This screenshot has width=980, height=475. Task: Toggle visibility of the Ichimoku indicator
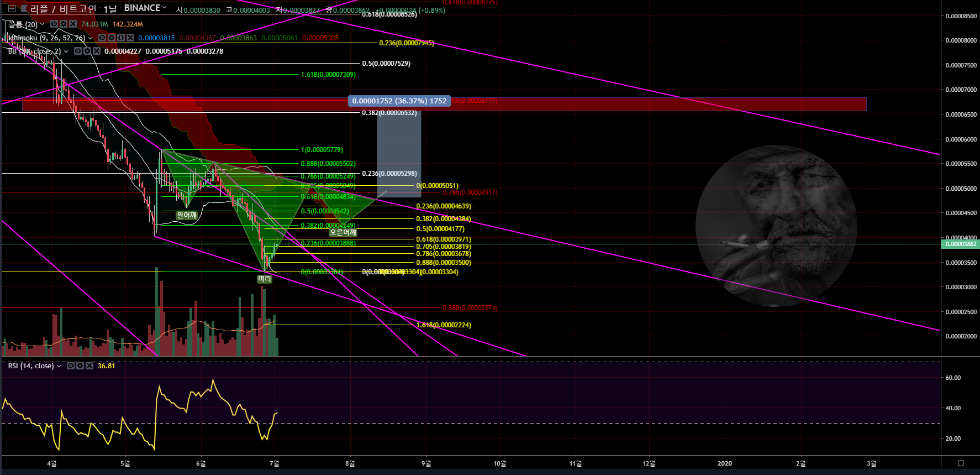coord(102,38)
